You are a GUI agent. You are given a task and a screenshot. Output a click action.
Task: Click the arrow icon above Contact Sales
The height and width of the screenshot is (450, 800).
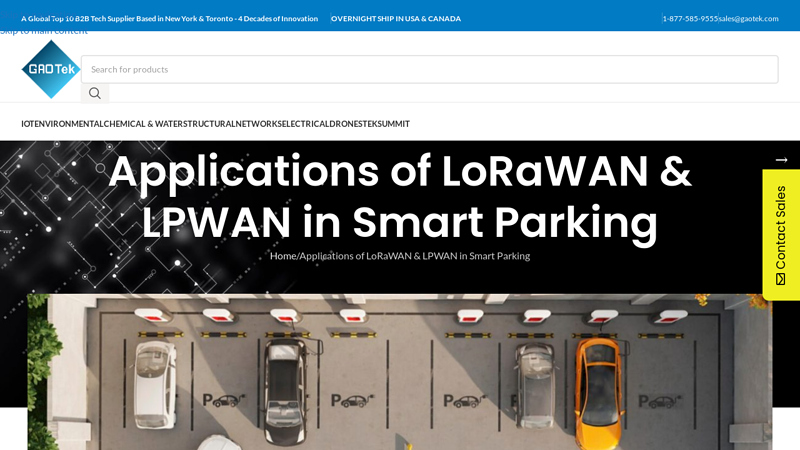pyautogui.click(x=781, y=160)
